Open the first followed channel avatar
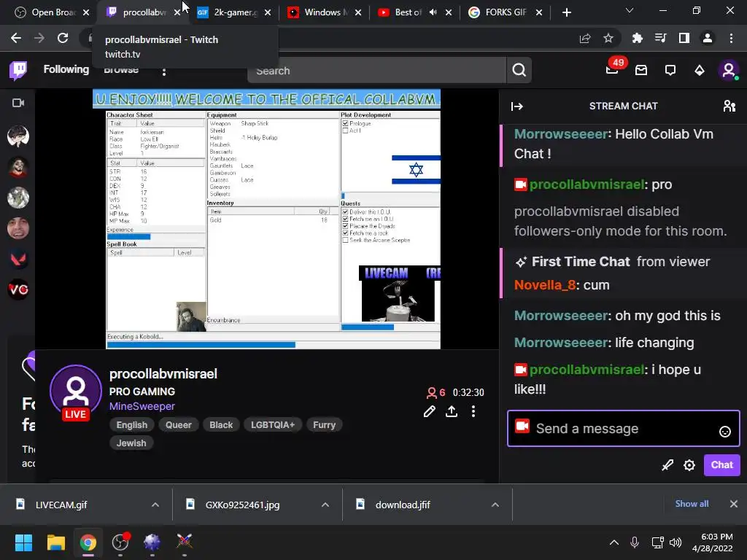747x560 pixels. [x=18, y=136]
